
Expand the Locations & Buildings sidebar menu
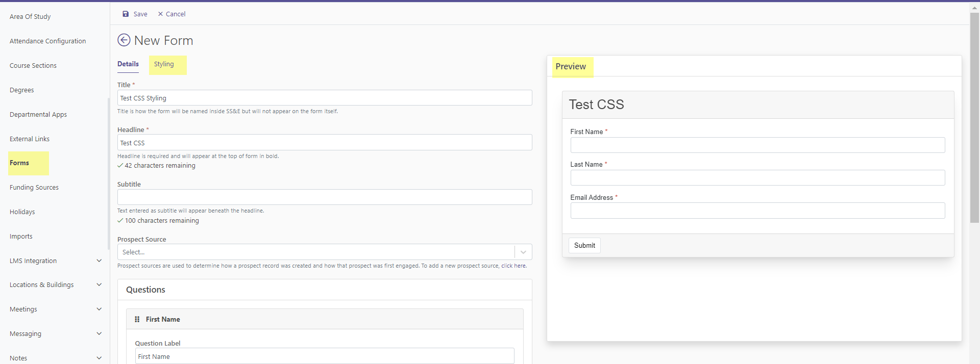(x=99, y=284)
